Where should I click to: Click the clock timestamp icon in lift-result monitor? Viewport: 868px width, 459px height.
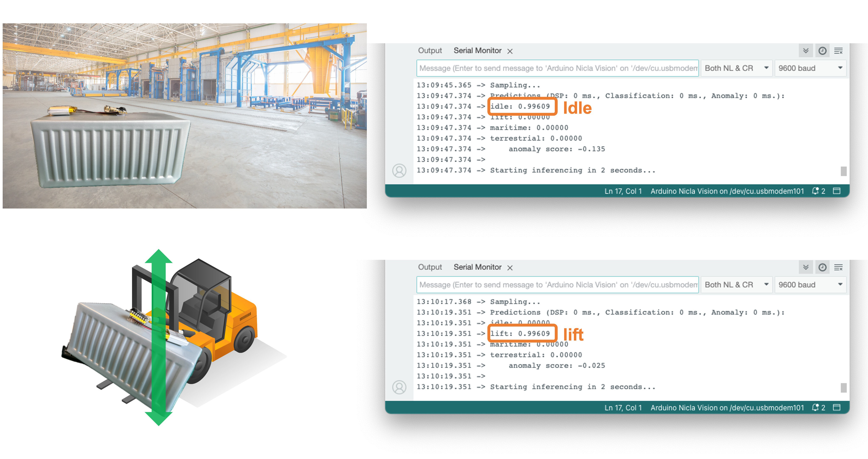(822, 267)
